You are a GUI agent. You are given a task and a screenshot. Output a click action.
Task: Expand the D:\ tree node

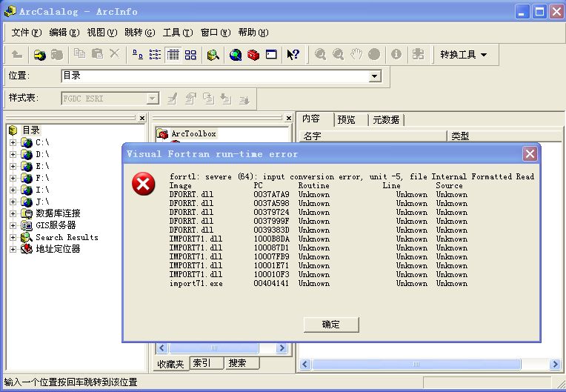(x=13, y=154)
